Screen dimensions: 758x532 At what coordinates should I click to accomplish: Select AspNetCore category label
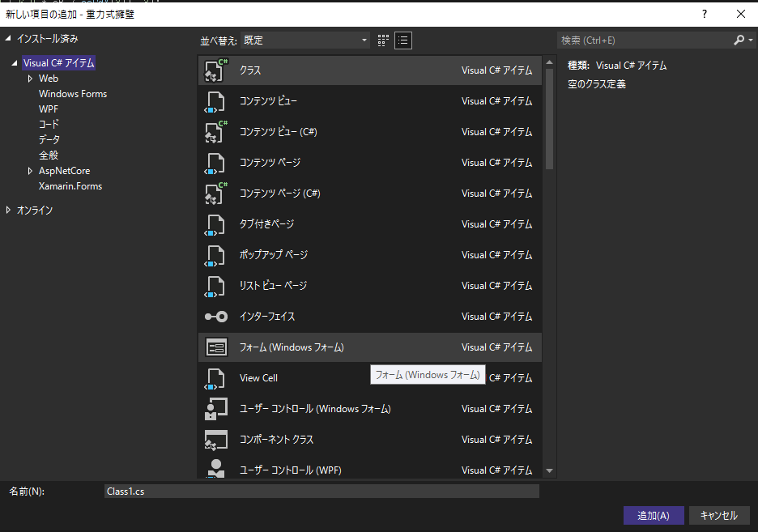(64, 171)
